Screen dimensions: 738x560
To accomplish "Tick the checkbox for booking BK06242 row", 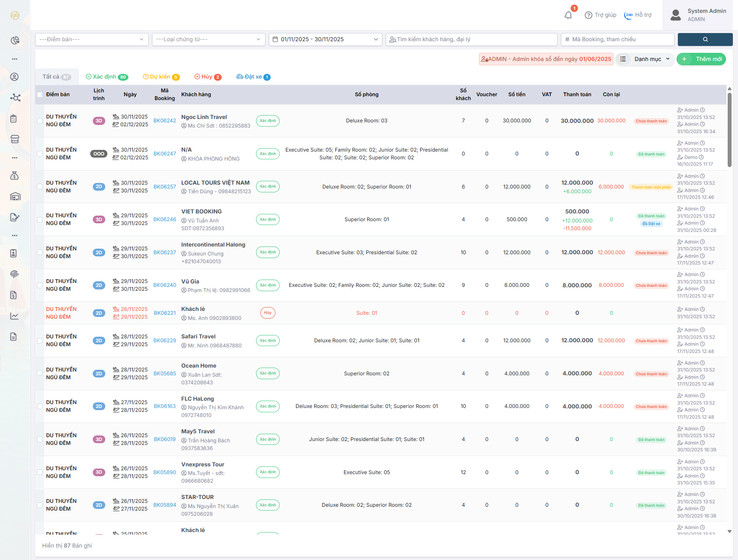I will (x=40, y=121).
